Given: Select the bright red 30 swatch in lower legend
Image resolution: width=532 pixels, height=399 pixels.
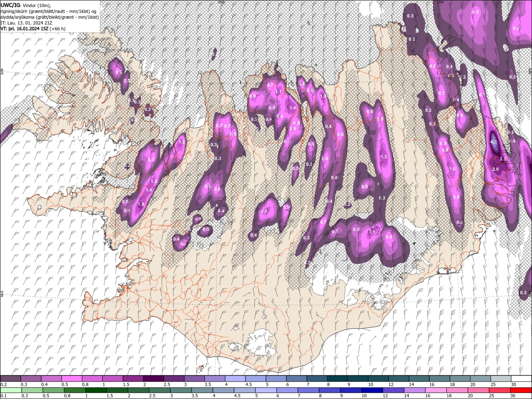Looking at the screenshot, I should [521, 390].
